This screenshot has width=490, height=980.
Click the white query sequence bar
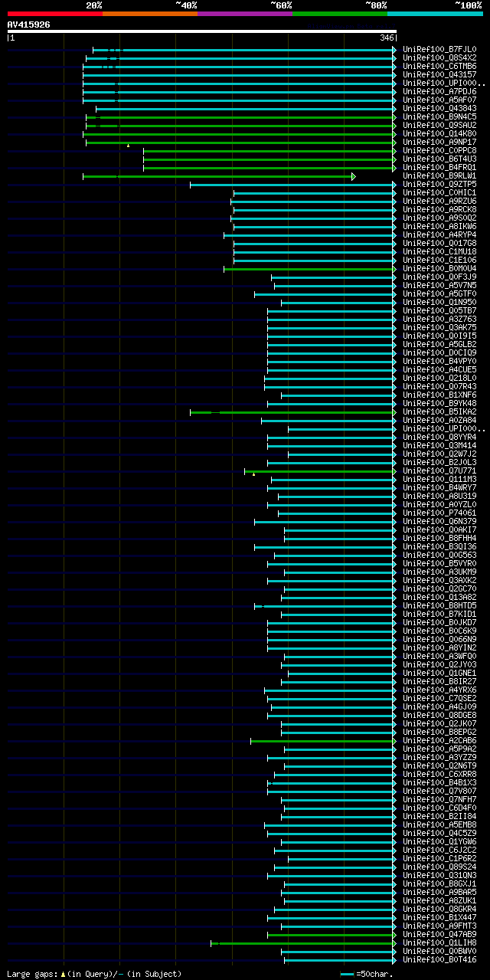tap(202, 31)
